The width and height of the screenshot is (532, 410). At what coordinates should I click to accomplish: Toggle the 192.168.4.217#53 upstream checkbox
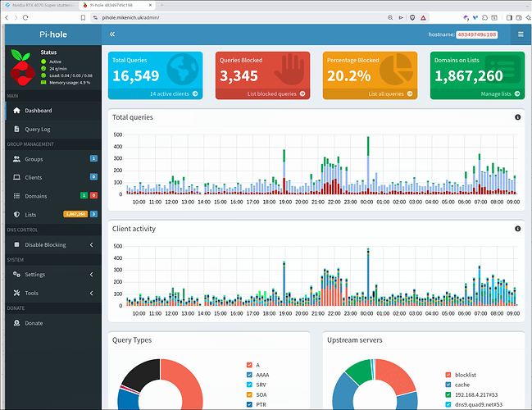(448, 394)
